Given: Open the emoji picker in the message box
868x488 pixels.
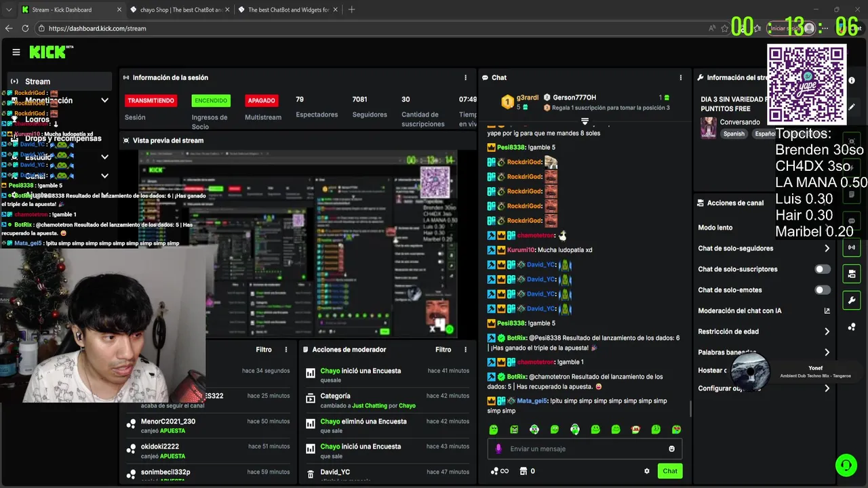Looking at the screenshot, I should 672,449.
